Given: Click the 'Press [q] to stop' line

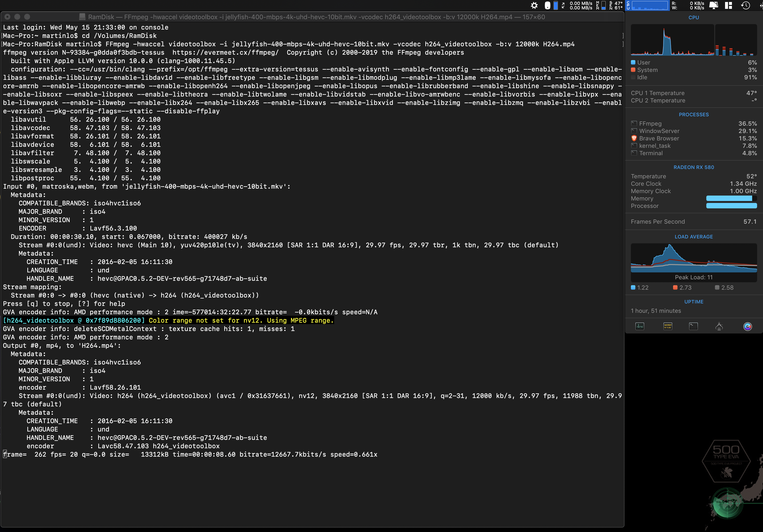Looking at the screenshot, I should (x=64, y=303).
